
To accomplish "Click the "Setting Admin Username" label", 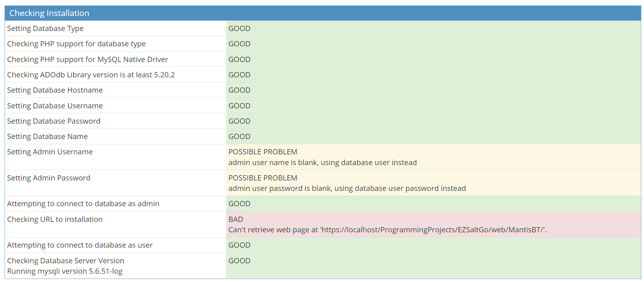I will click(x=50, y=152).
